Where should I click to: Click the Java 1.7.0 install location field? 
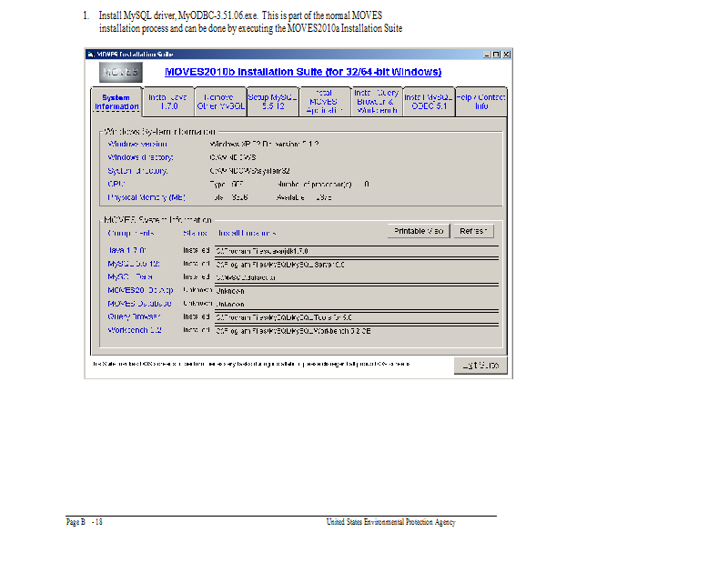355,250
